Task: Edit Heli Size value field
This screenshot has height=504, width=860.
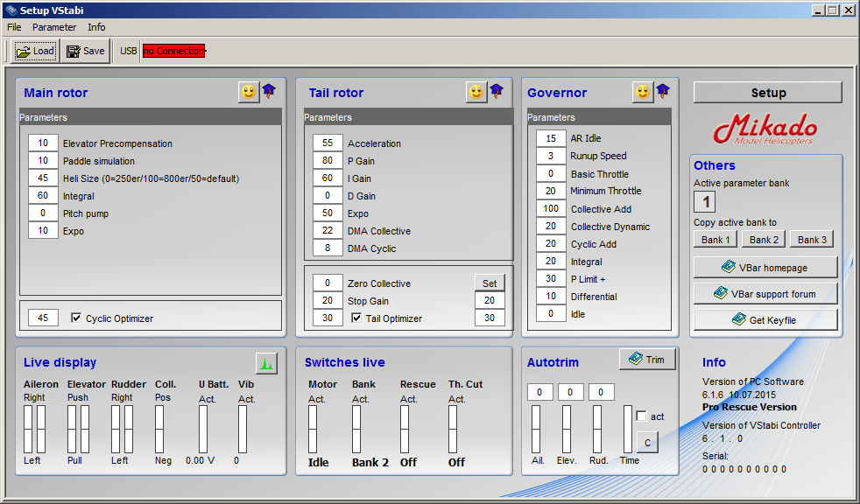Action: tap(43, 178)
